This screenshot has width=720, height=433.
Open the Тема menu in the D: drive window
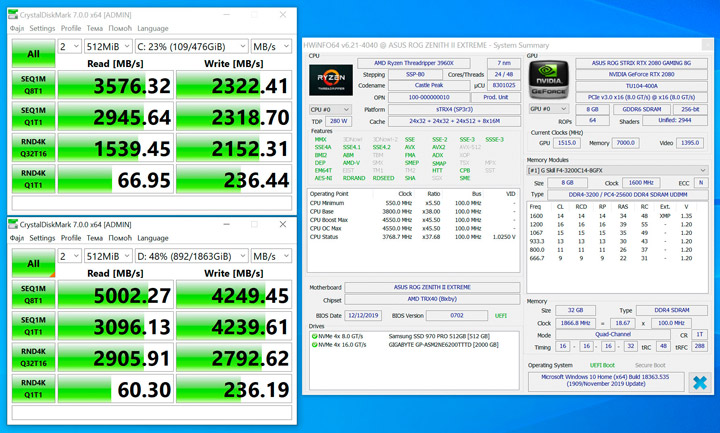(x=95, y=238)
